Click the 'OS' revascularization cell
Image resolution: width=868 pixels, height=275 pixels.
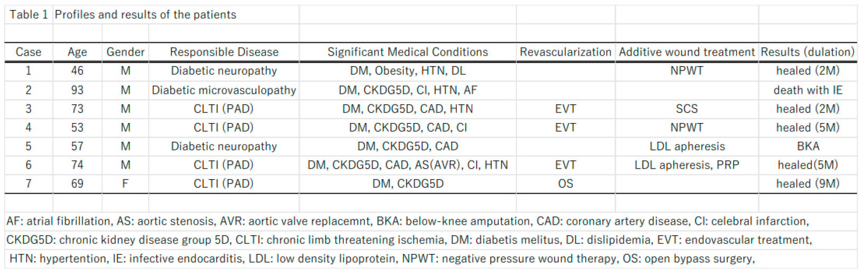(565, 183)
